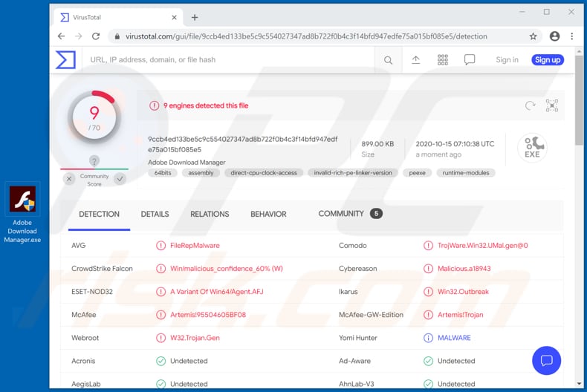
Task: Click the community score question mark icon
Action: pyautogui.click(x=94, y=161)
